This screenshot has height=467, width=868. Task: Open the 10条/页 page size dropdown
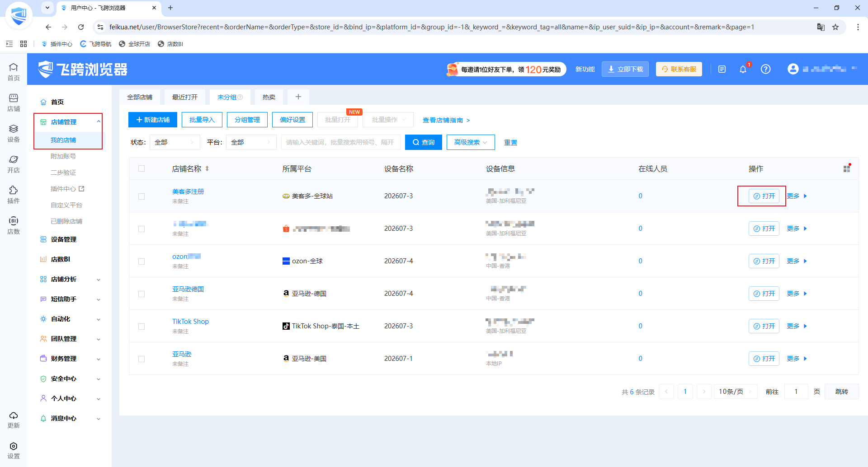[736, 392]
